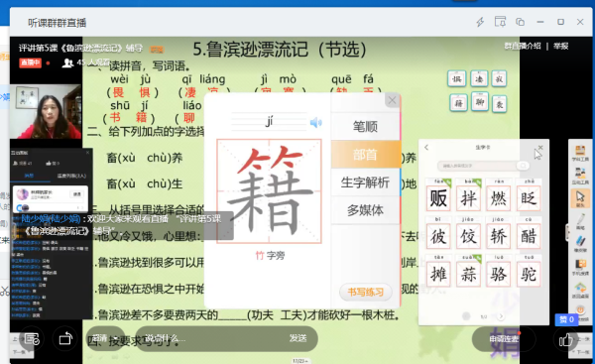Image resolution: width=595 pixels, height=364 pixels.
Task: Open the 驼 character card
Action: [x=529, y=274]
